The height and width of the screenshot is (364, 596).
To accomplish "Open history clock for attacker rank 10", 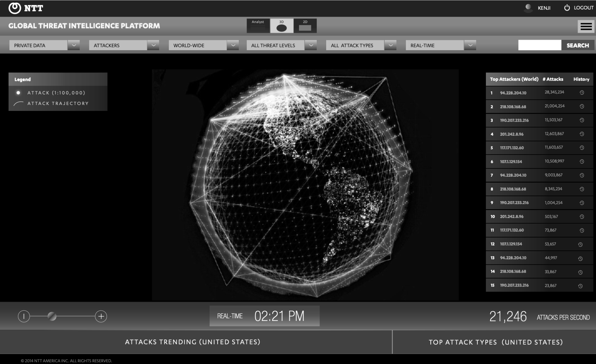I will [582, 216].
